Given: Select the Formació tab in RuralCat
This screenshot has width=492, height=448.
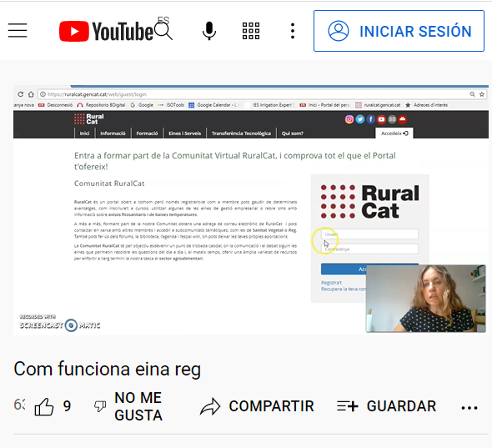Looking at the screenshot, I should (x=147, y=133).
